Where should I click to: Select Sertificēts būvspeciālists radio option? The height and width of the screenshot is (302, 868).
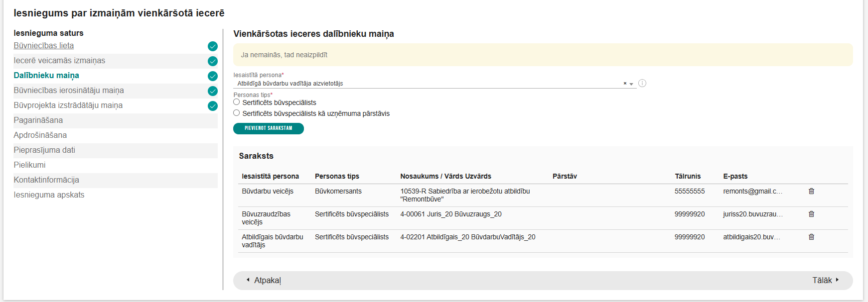[237, 102]
